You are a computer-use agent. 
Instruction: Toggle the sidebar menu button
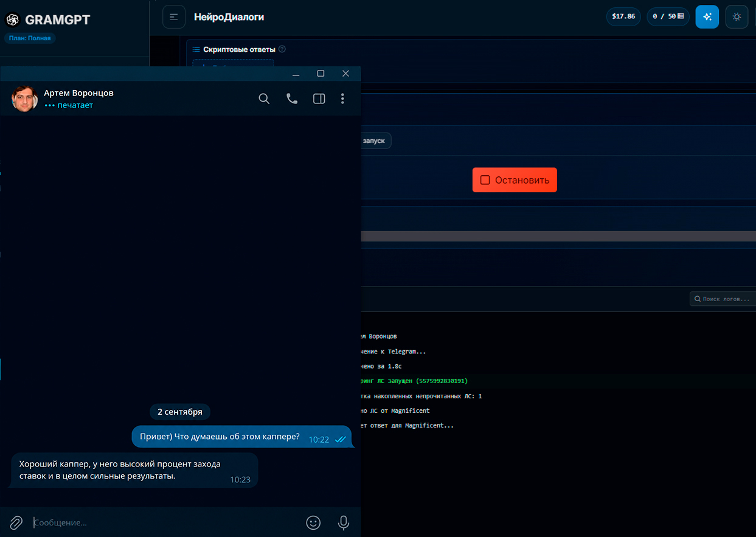[174, 16]
